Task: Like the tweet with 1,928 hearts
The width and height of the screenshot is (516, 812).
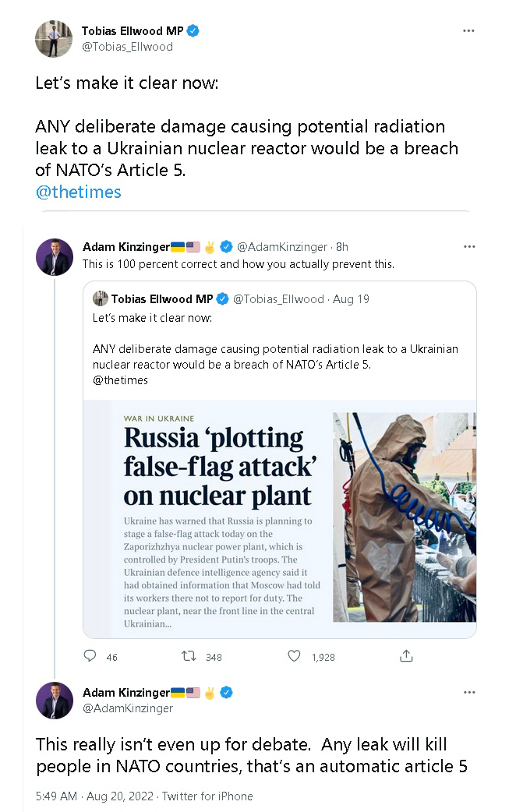Action: [x=294, y=656]
